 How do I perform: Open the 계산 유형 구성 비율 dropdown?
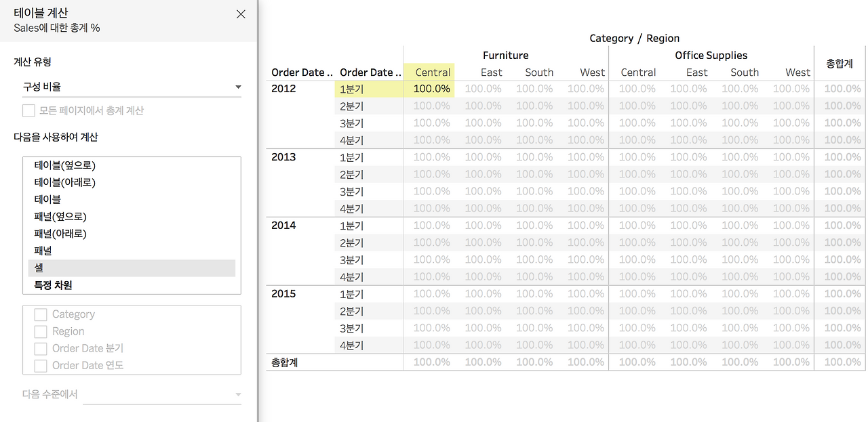pos(132,87)
